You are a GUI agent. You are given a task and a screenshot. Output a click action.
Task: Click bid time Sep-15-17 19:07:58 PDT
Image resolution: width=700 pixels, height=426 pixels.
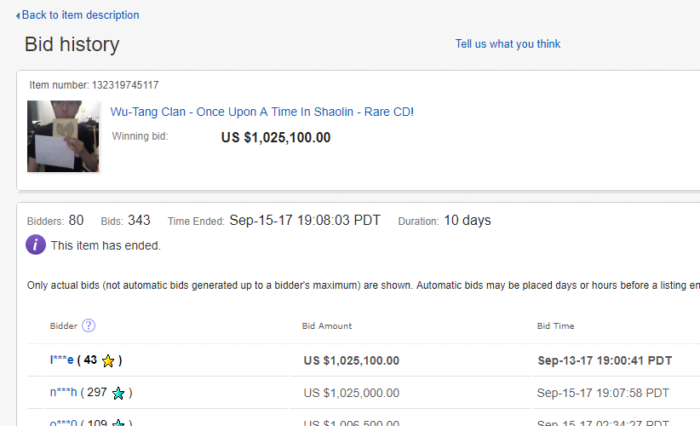(x=603, y=393)
